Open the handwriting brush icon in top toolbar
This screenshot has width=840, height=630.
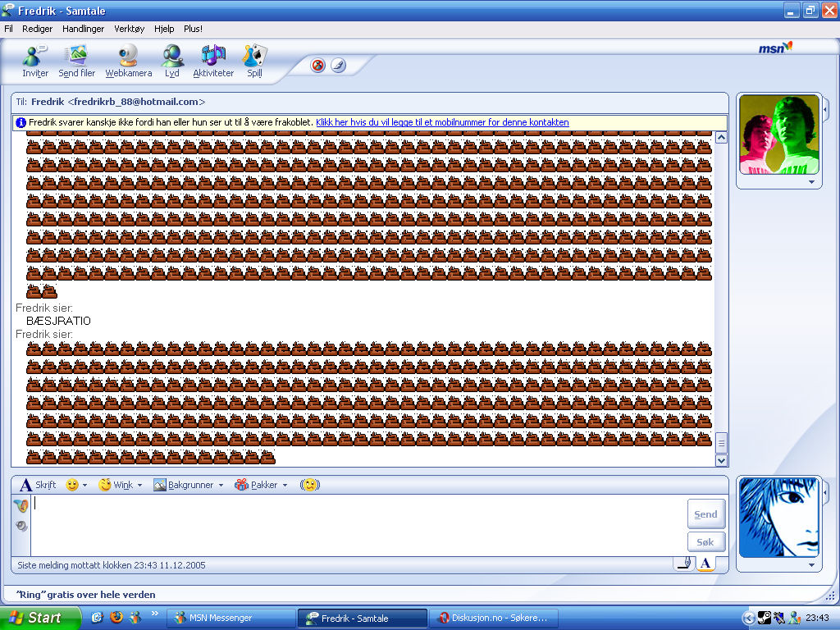[x=338, y=66]
